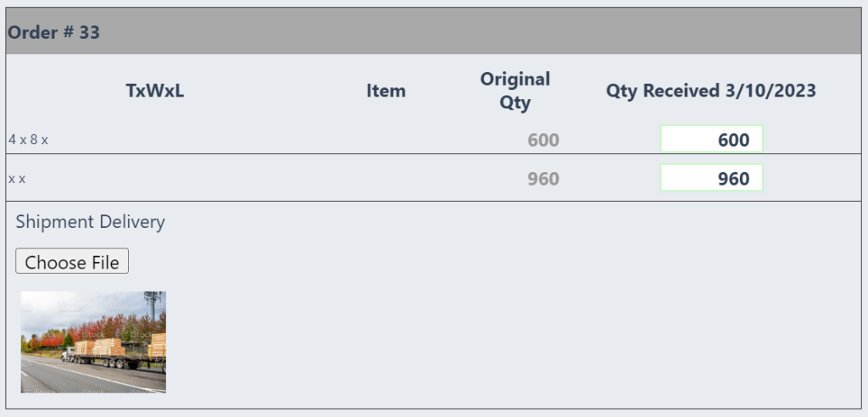This screenshot has height=417, width=868.
Task: Focus the Qty Received field showing 600
Action: pyautogui.click(x=711, y=139)
